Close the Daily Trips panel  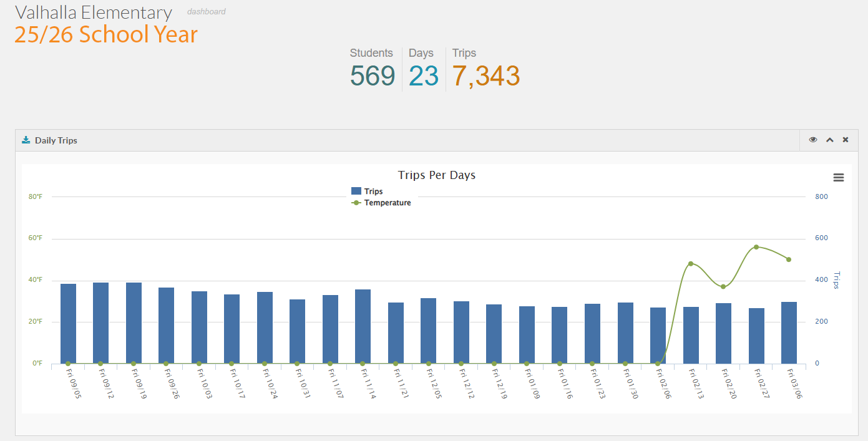[x=846, y=140]
